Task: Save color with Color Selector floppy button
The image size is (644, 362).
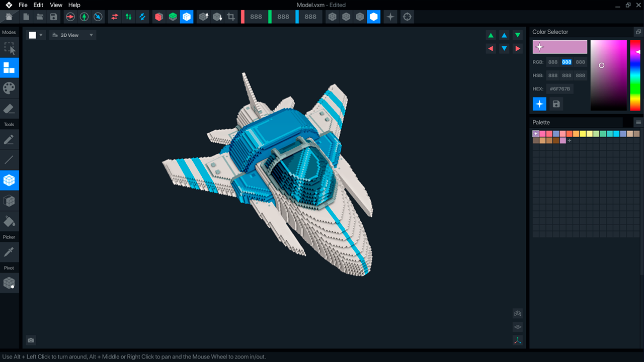Action: (x=556, y=104)
